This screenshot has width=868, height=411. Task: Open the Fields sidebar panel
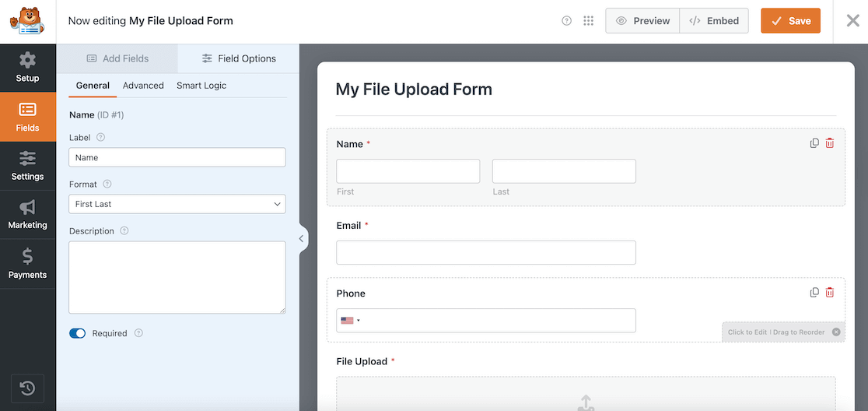pyautogui.click(x=28, y=117)
